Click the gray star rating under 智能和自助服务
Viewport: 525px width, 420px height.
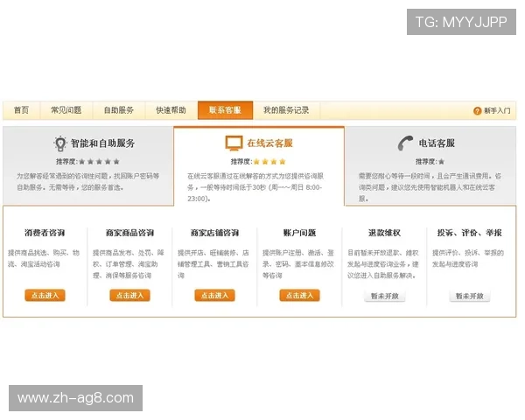pyautogui.click(x=99, y=162)
